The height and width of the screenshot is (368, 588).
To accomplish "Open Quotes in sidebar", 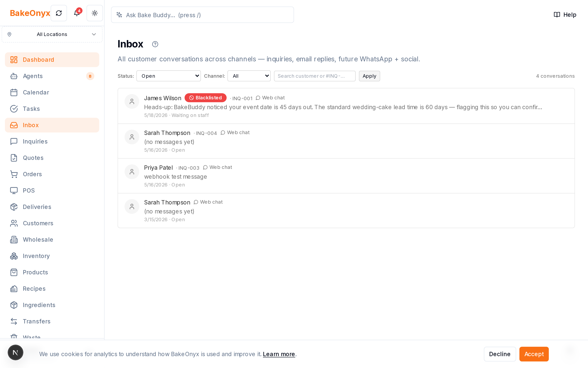I will click(52, 158).
